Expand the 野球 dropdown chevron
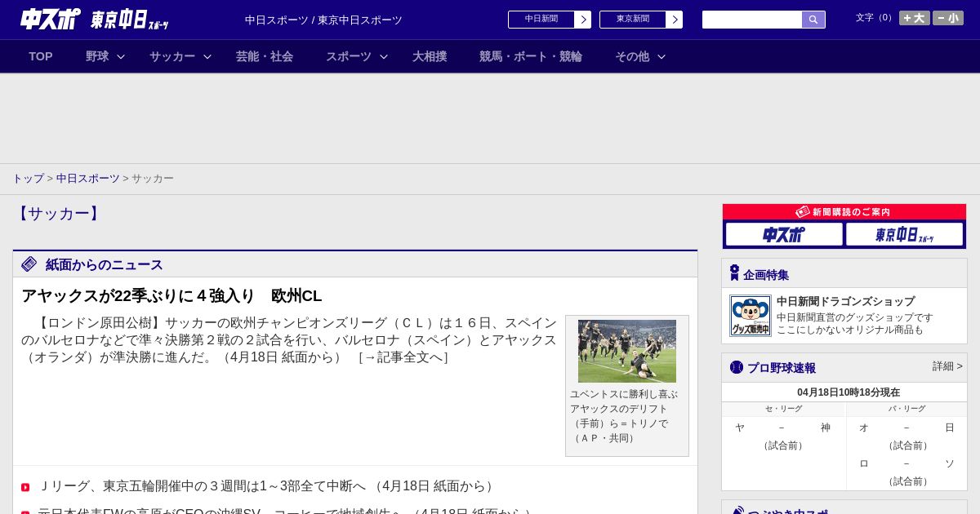The width and height of the screenshot is (980, 514). [121, 56]
